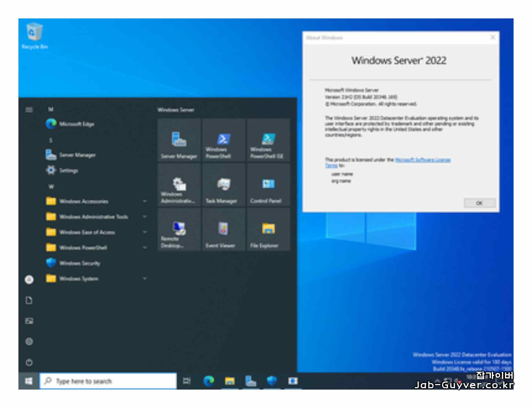Open the Control Panel tile
Image resolution: width=532 pixels, height=408 pixels.
coord(268,185)
